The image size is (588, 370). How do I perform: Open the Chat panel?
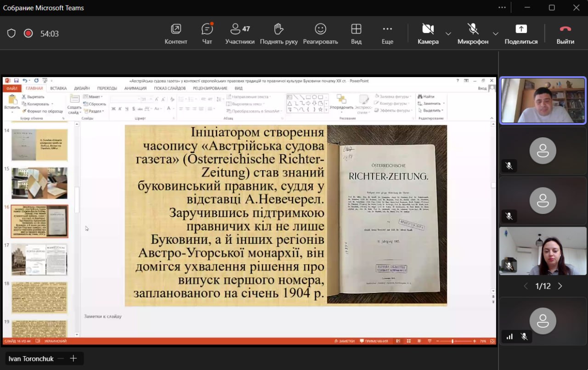pyautogui.click(x=207, y=34)
